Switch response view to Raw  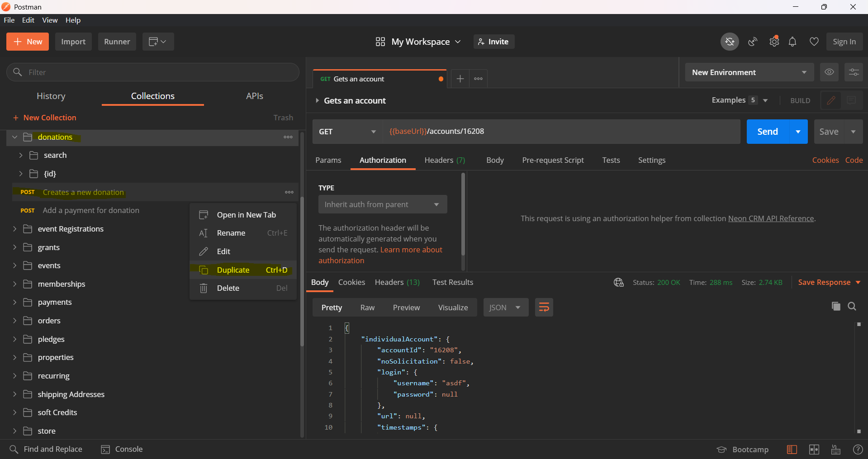[367, 308]
